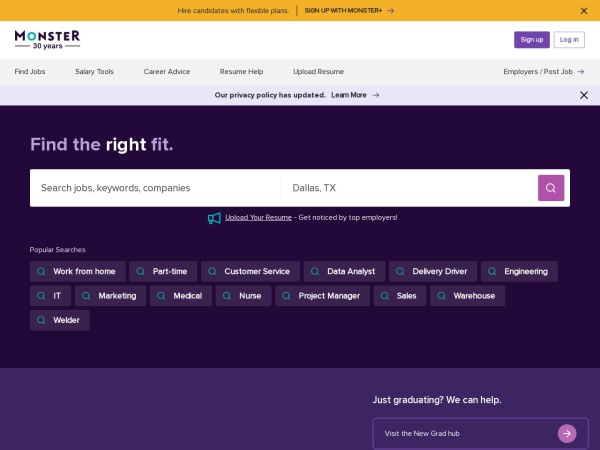Image resolution: width=600 pixels, height=450 pixels.
Task: Select Work from home text in popular searches
Action: (x=84, y=271)
